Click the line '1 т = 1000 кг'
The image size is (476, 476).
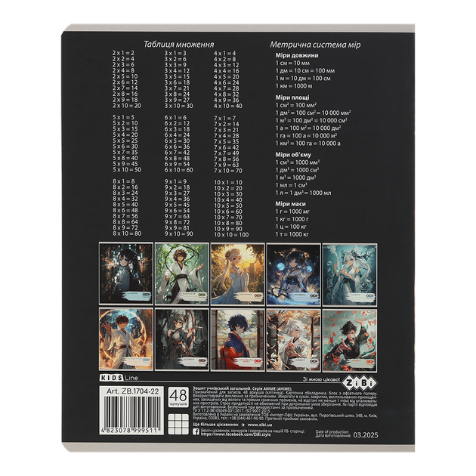tap(292, 234)
